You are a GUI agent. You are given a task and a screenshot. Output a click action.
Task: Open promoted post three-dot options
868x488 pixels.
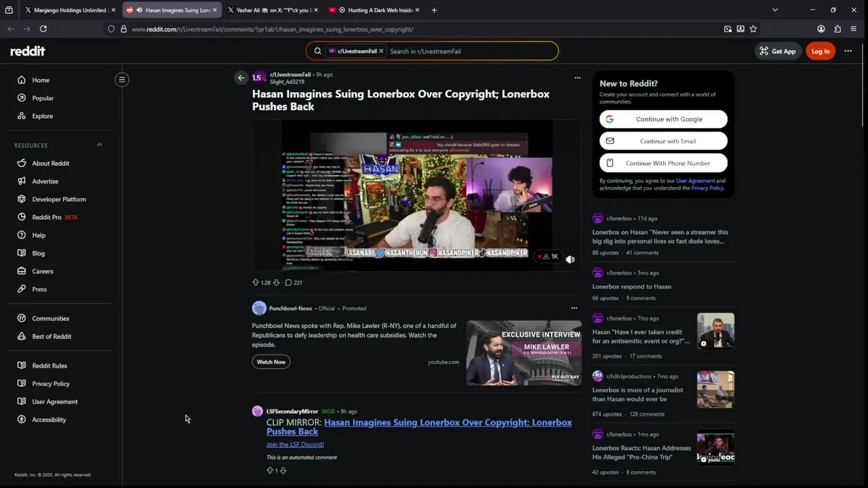click(574, 308)
